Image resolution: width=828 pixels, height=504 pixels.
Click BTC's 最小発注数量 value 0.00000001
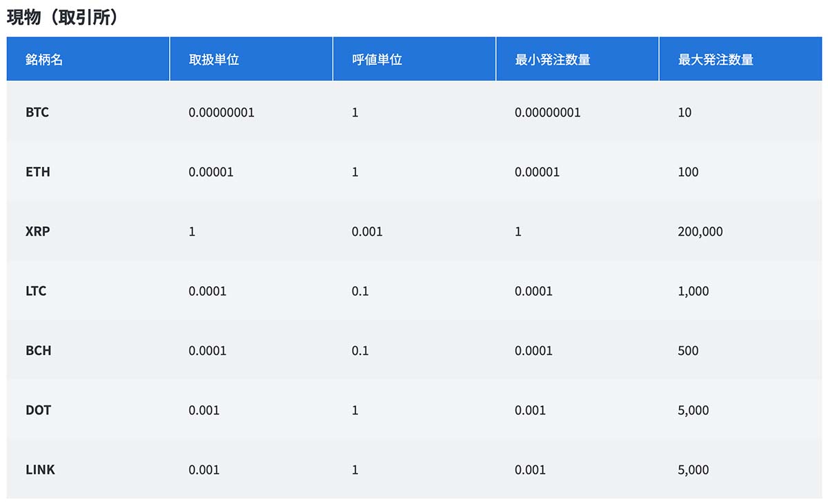tap(548, 112)
